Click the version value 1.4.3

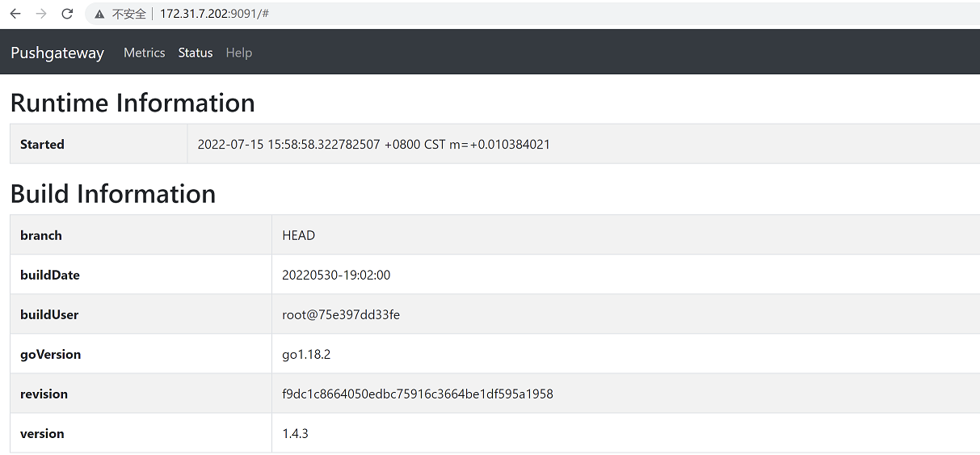pyautogui.click(x=295, y=433)
